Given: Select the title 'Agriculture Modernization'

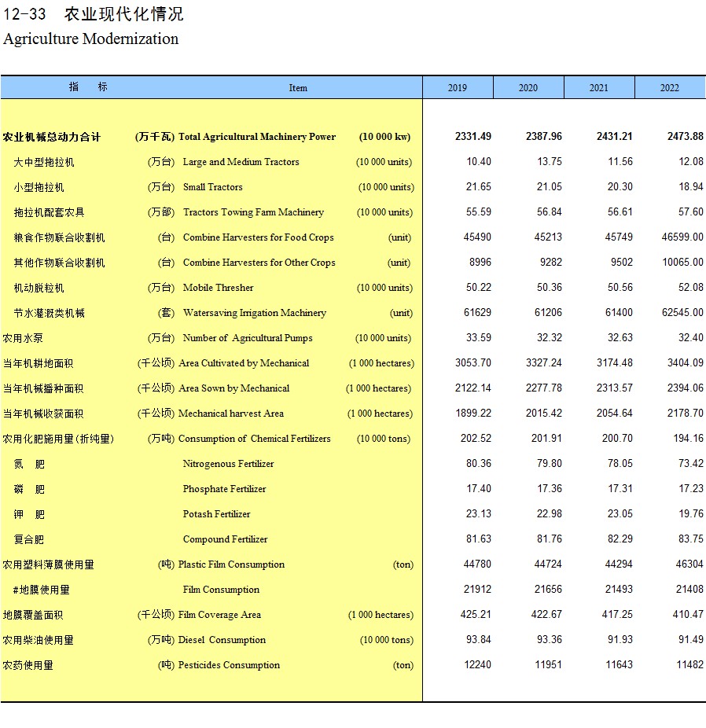Looking at the screenshot, I should pos(91,39).
